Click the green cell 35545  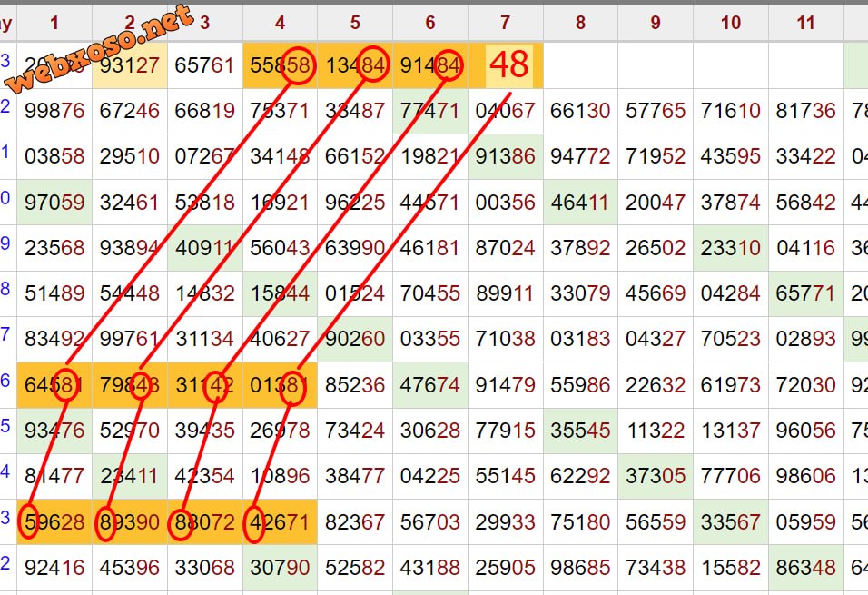(x=580, y=431)
